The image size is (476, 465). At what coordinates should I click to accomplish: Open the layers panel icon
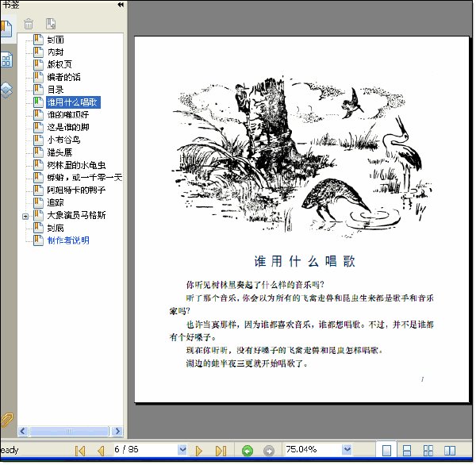tap(6, 90)
